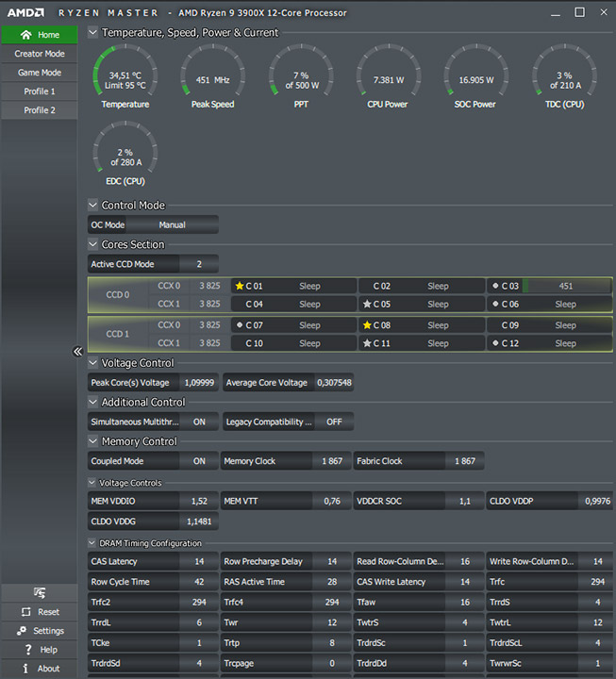Collapse the DRAM Timing Configuration section
Image resolution: width=616 pixels, height=679 pixels.
pos(92,542)
